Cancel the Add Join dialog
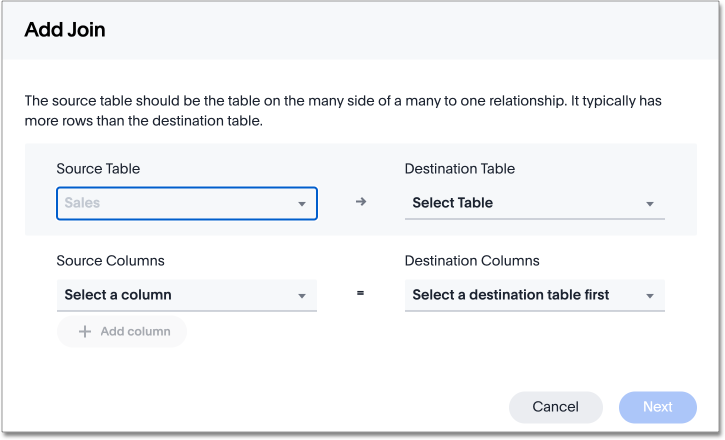The width and height of the screenshot is (725, 440). 555,407
